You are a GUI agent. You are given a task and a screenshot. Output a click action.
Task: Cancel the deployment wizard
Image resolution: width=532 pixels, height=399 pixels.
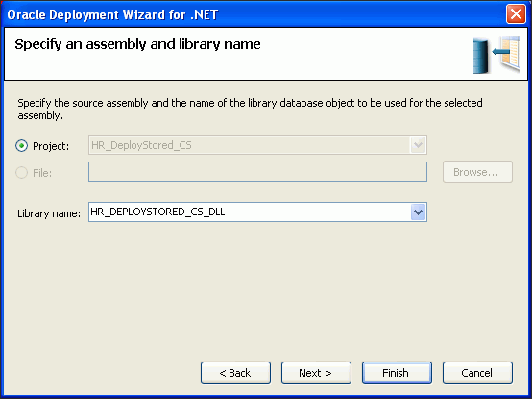[x=477, y=373]
